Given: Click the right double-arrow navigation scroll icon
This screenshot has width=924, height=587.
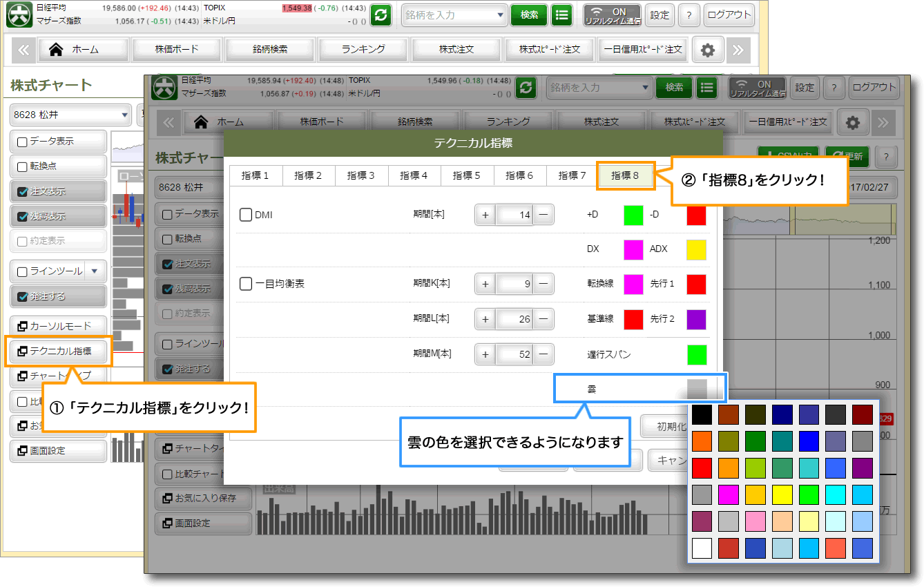Looking at the screenshot, I should coord(738,50).
